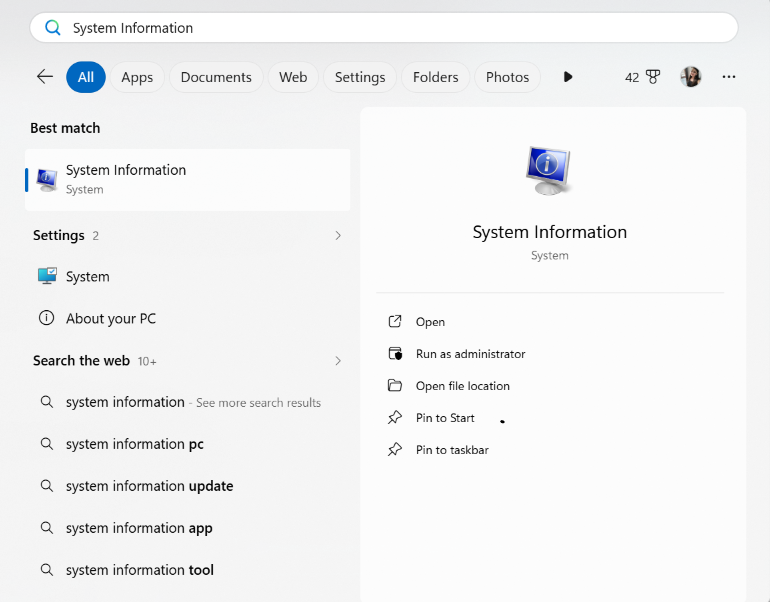Show more filter tabs with play arrow

(568, 77)
